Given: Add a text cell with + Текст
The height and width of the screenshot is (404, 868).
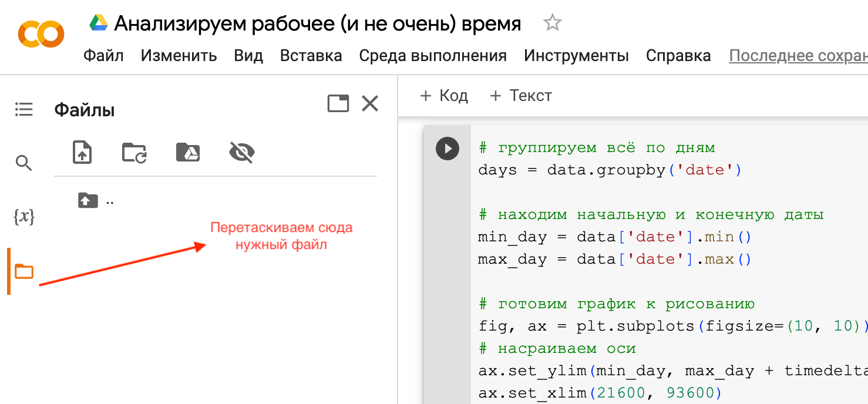Looking at the screenshot, I should click(520, 96).
